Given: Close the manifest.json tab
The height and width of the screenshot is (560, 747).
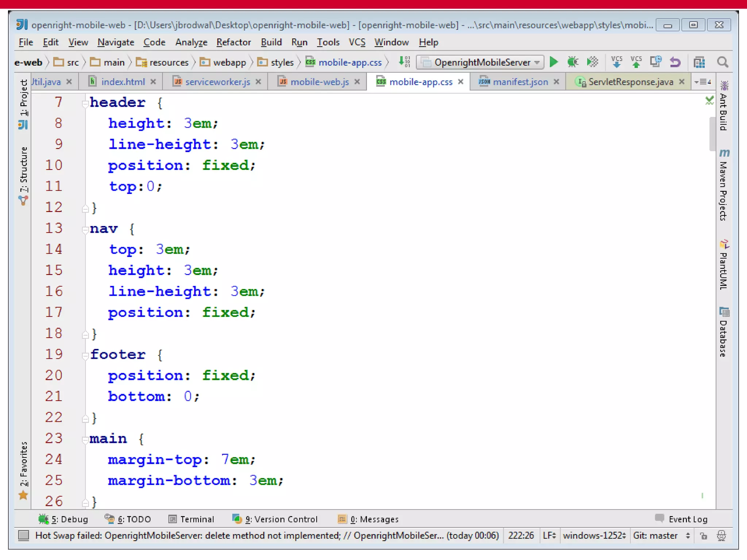Looking at the screenshot, I should [556, 82].
